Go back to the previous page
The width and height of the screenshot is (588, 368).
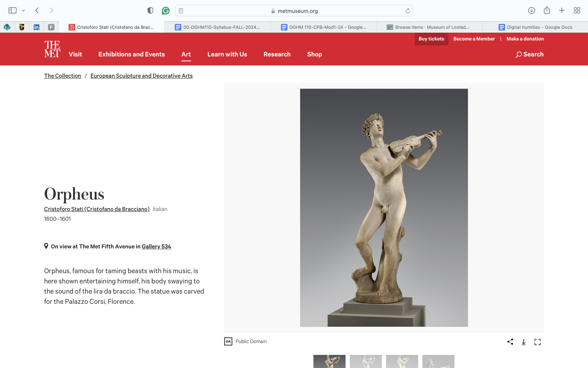[x=37, y=10]
